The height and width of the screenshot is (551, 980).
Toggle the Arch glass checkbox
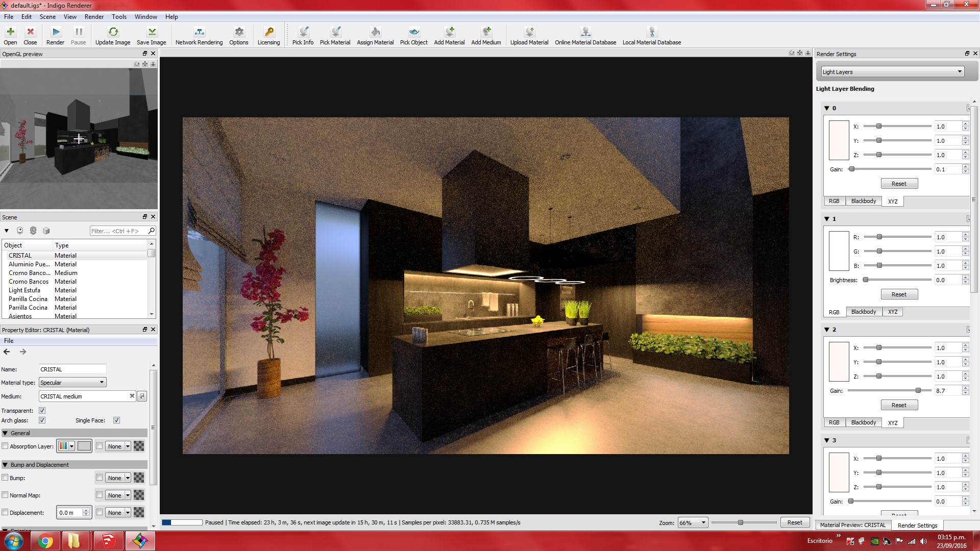(x=42, y=420)
